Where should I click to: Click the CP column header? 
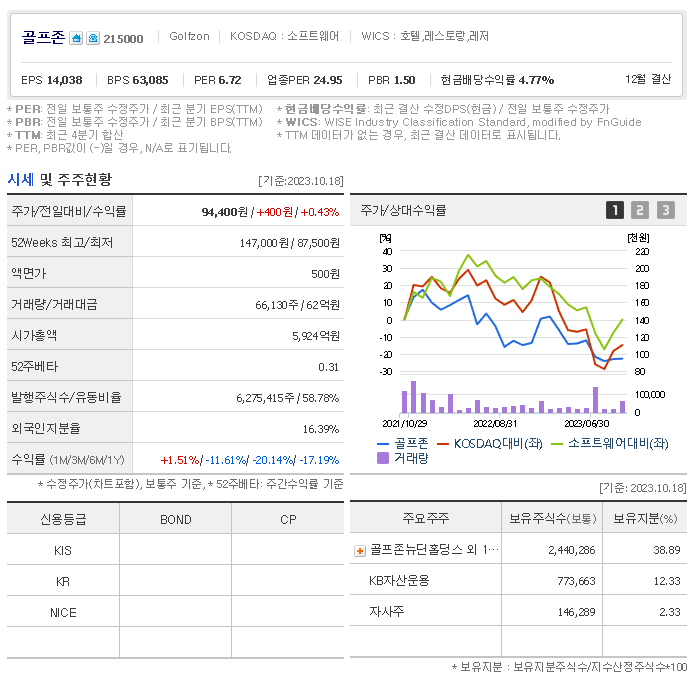point(288,519)
